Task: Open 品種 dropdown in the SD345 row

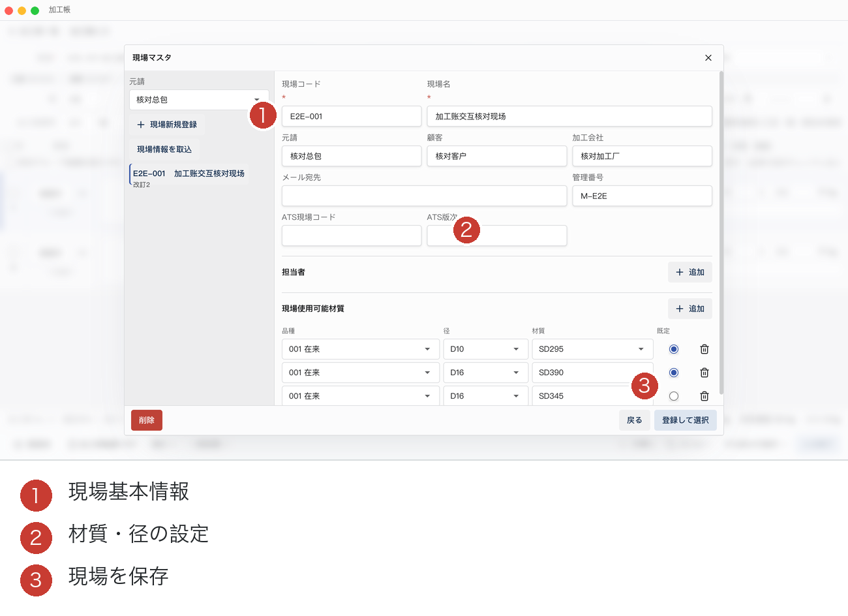Action: (x=360, y=396)
